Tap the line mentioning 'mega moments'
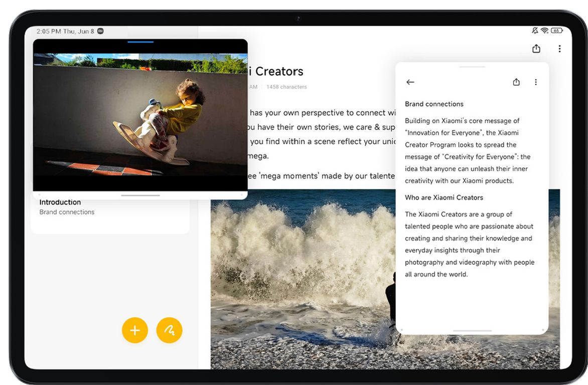The image size is (588, 385). (x=322, y=176)
